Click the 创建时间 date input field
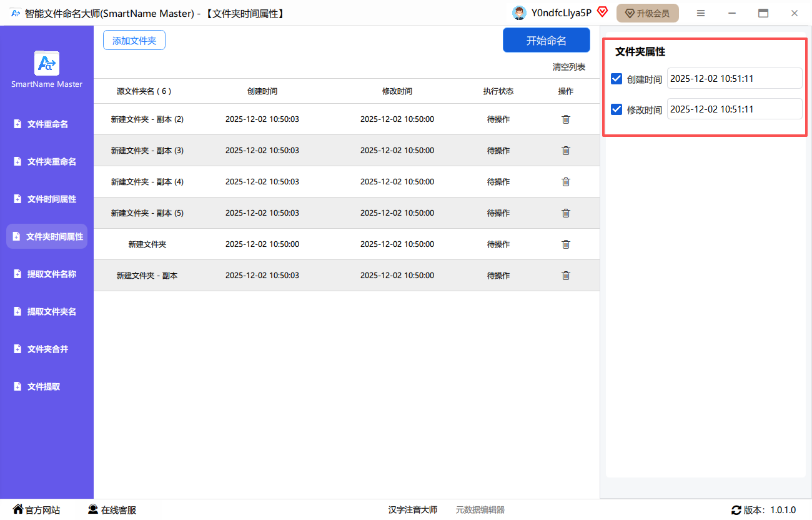This screenshot has width=812, height=520. tap(734, 79)
